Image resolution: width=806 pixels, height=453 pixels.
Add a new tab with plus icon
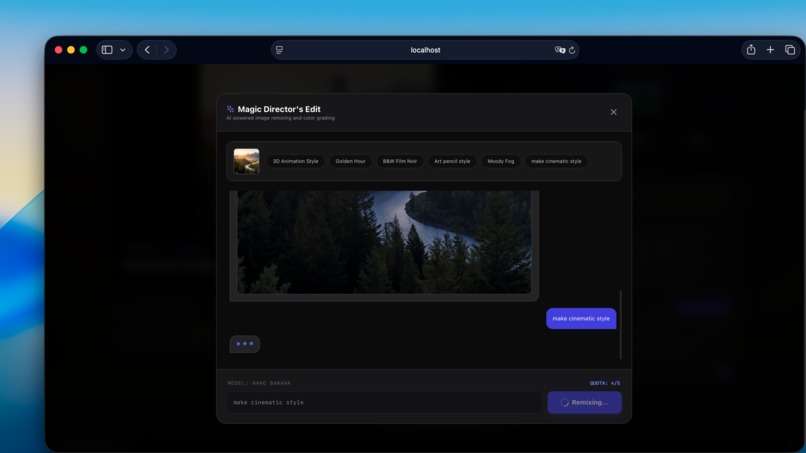770,50
